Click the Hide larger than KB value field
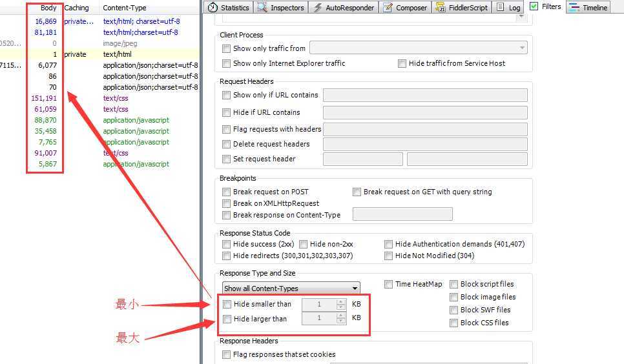Screen dimensions: 624x364 [x=319, y=318]
